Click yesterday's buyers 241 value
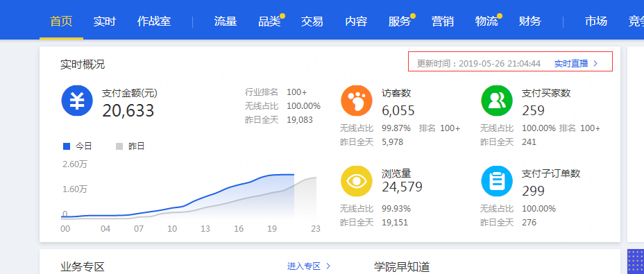Image resolution: width=644 pixels, height=274 pixels. (529, 142)
